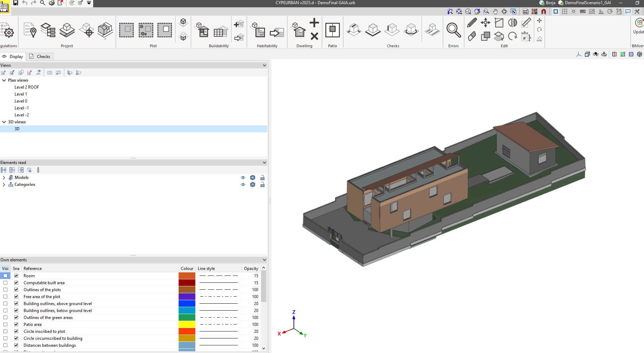
Task: Select the Patio tool icon
Action: coord(332,30)
